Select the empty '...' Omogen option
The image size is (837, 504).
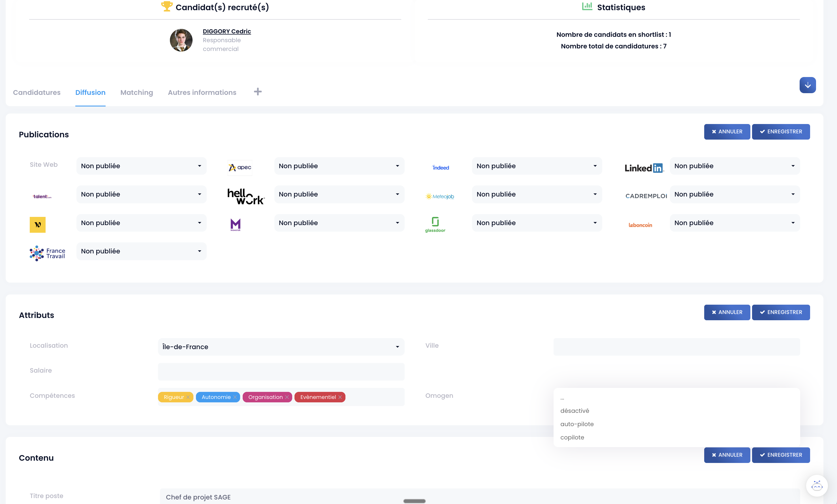click(x=676, y=398)
